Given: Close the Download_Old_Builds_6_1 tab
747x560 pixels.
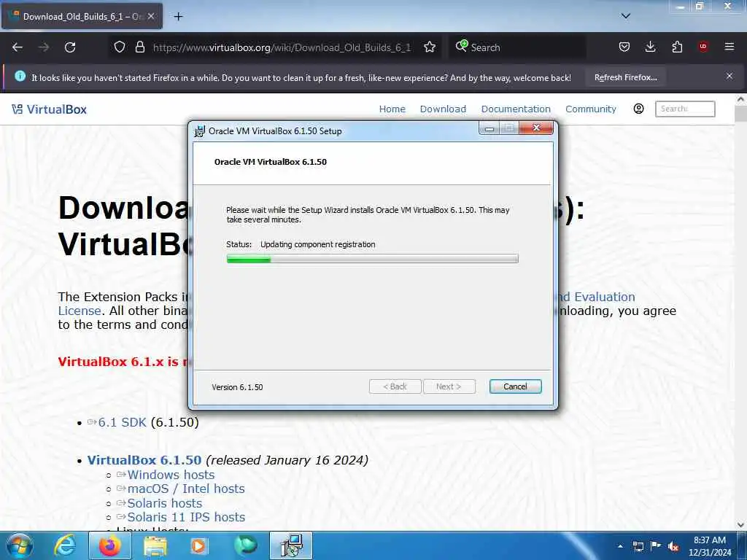Looking at the screenshot, I should tap(151, 17).
